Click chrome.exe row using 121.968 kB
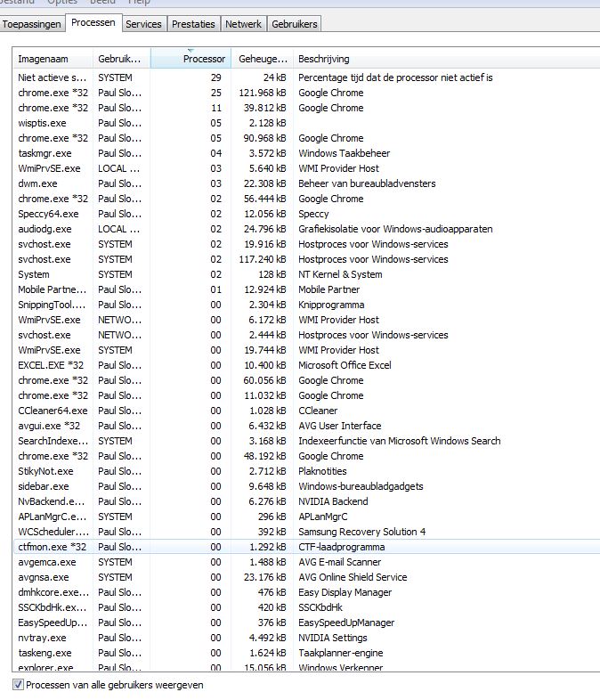The height and width of the screenshot is (700, 600). [x=306, y=93]
